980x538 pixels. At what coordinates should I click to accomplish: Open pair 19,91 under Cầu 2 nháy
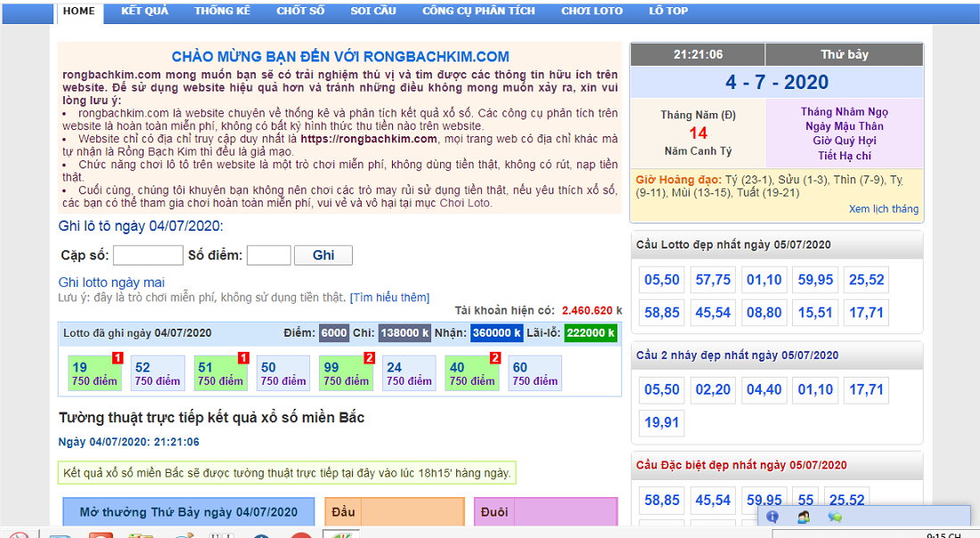click(x=662, y=422)
